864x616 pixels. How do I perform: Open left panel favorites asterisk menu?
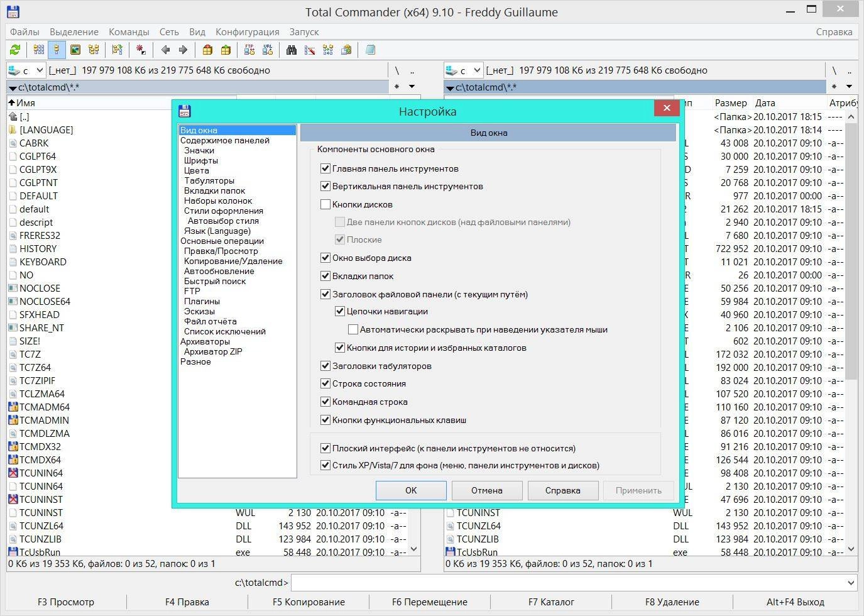pyautogui.click(x=396, y=87)
